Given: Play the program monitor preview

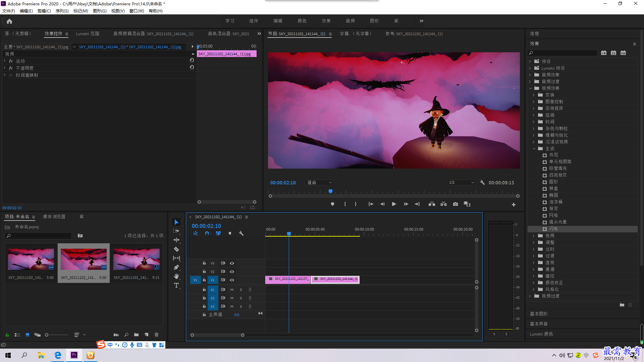Looking at the screenshot, I should (394, 204).
